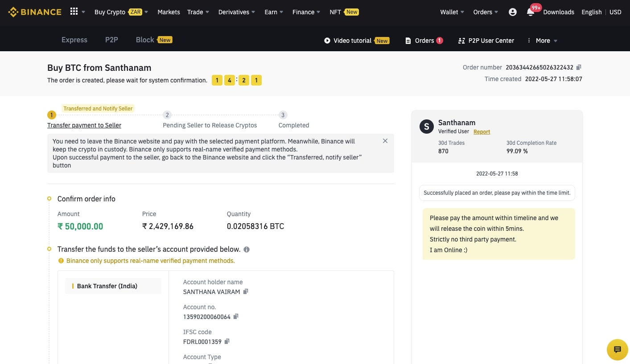
Task: Open the NFT menu item
Action: coord(344,12)
